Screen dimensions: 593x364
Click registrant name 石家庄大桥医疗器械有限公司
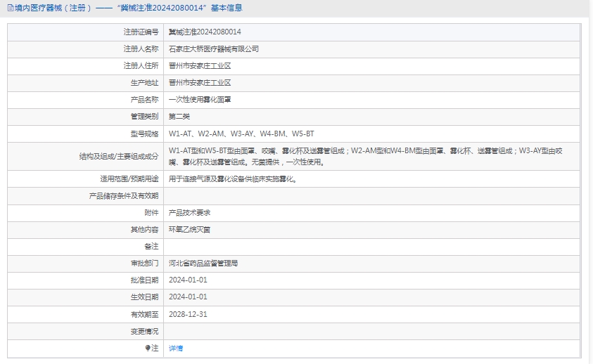click(214, 49)
